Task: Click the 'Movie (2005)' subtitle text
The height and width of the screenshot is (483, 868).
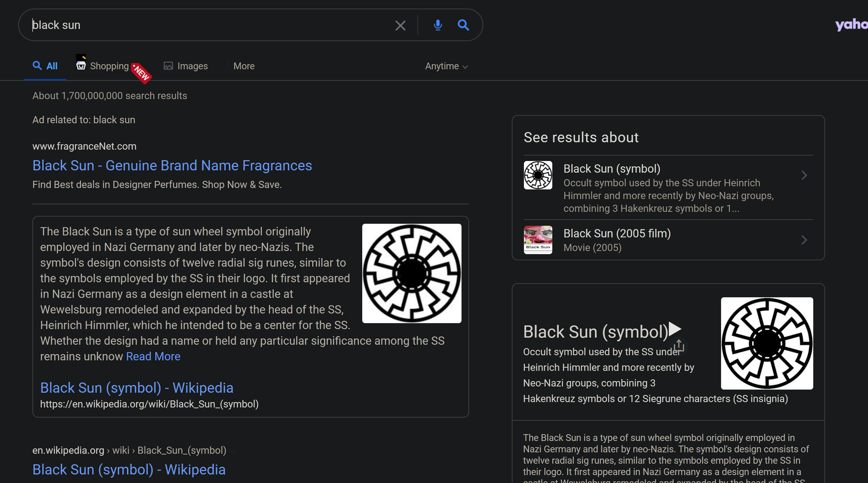Action: coord(592,248)
